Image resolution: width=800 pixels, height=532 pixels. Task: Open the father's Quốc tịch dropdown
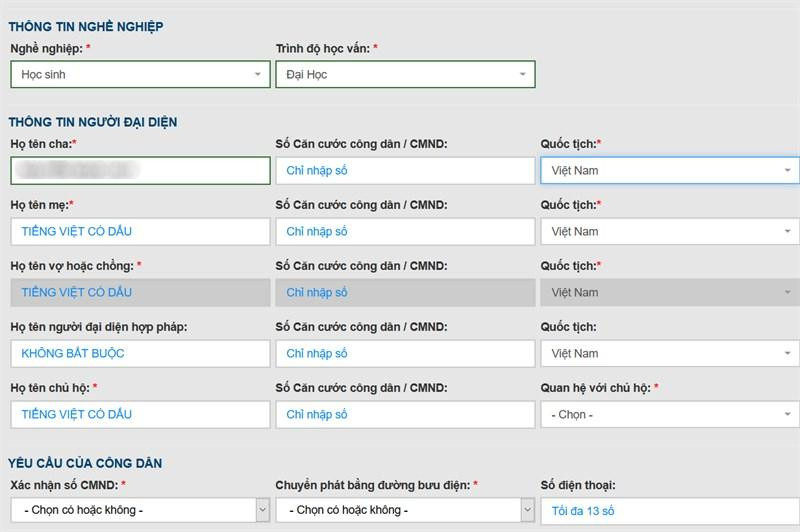(669, 170)
